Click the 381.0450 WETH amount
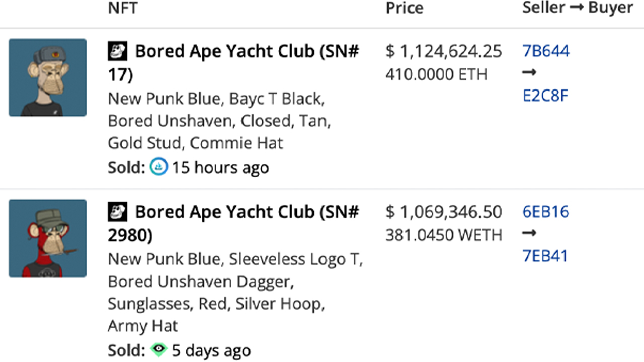The width and height of the screenshot is (644, 362). tap(444, 235)
